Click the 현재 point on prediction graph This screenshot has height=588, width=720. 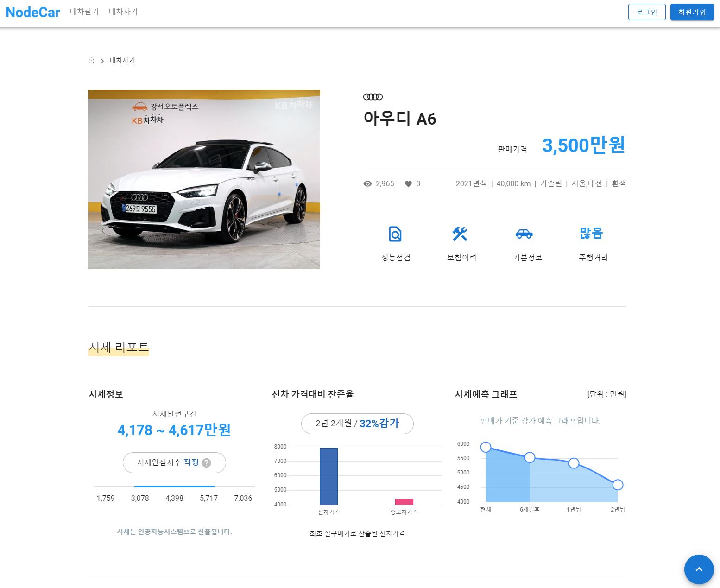coord(486,447)
